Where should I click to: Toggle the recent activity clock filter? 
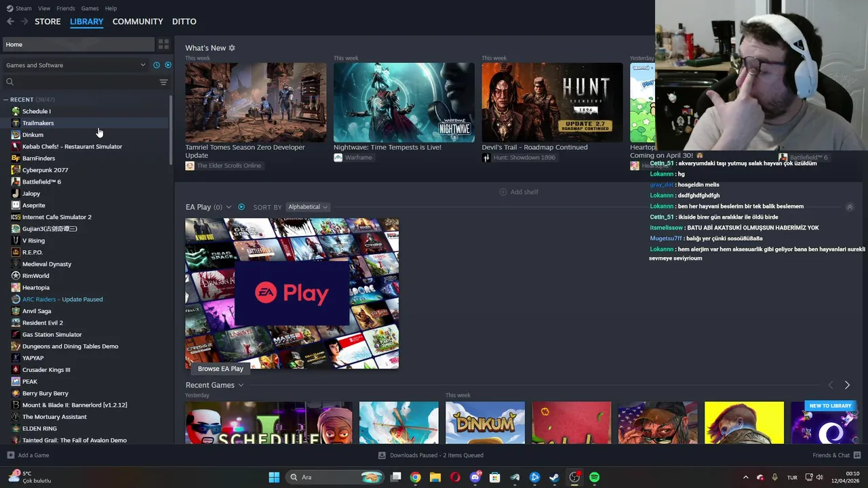click(157, 65)
